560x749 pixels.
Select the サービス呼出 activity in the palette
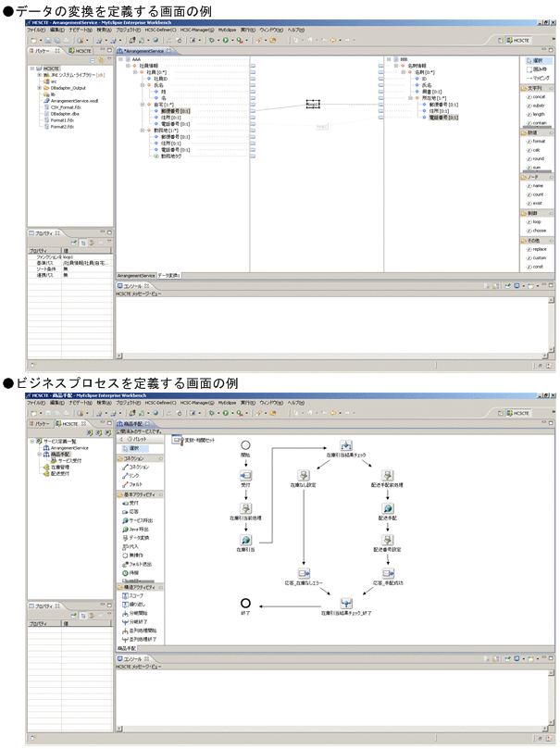138,520
